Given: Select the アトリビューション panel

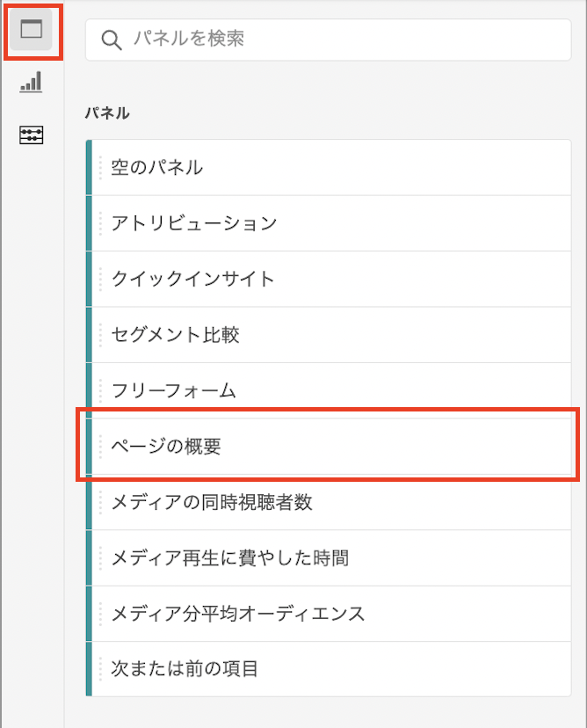Looking at the screenshot, I should click(x=329, y=223).
